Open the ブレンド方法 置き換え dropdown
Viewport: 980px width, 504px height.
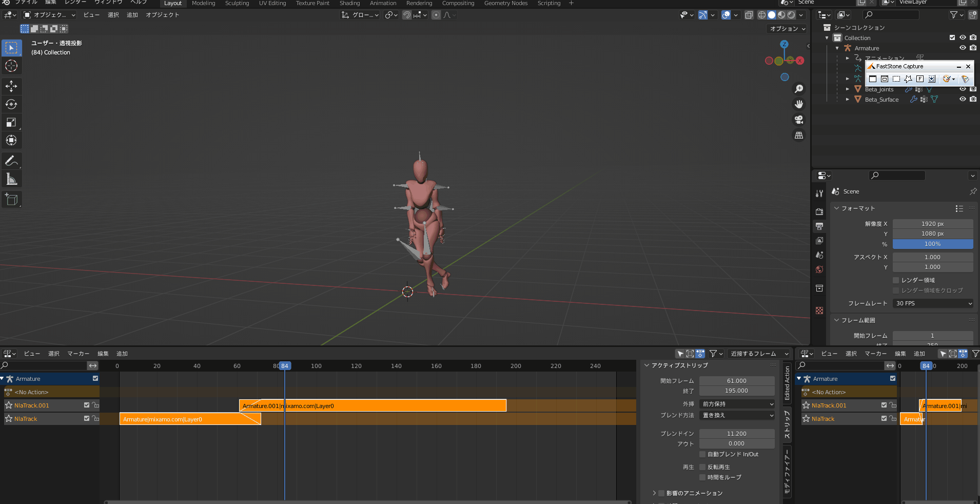point(737,415)
